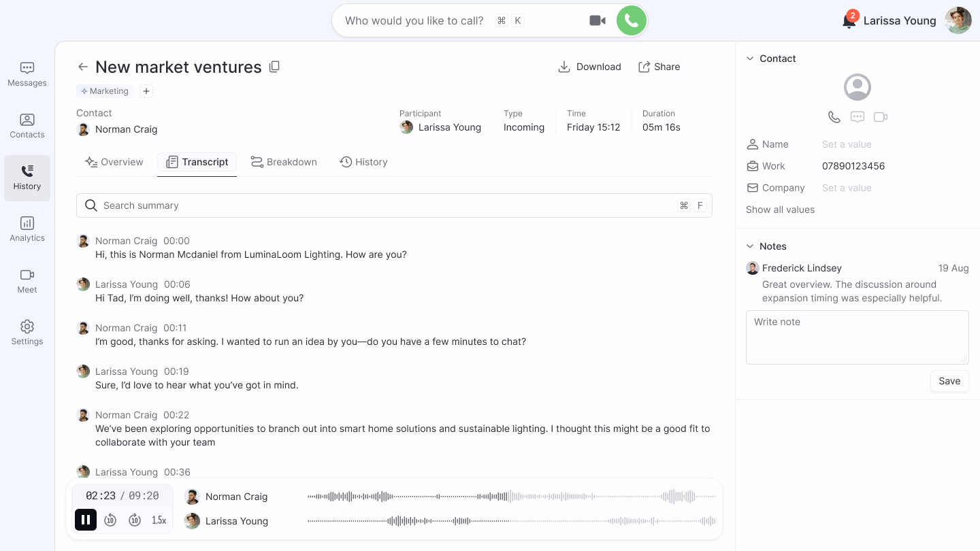The width and height of the screenshot is (980, 551).
Task: Click Friday 15:12 time value
Action: tap(593, 127)
